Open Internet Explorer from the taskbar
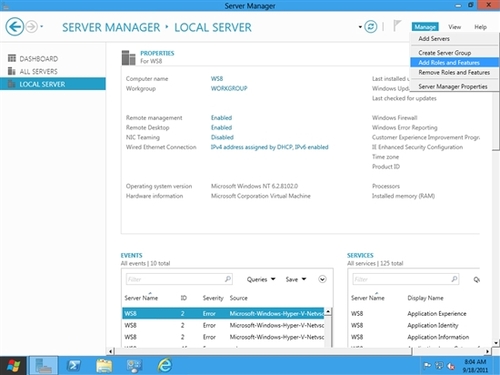Viewport: 500px width, 375px height. (x=165, y=365)
